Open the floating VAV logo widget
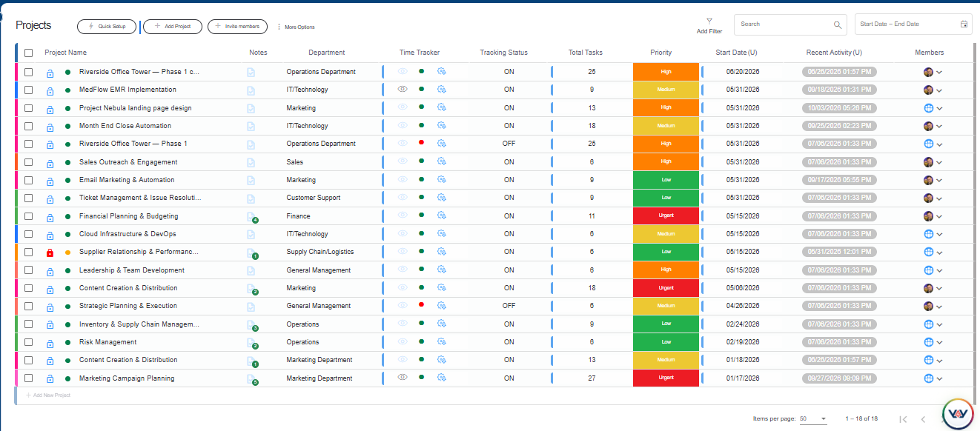 tap(958, 415)
